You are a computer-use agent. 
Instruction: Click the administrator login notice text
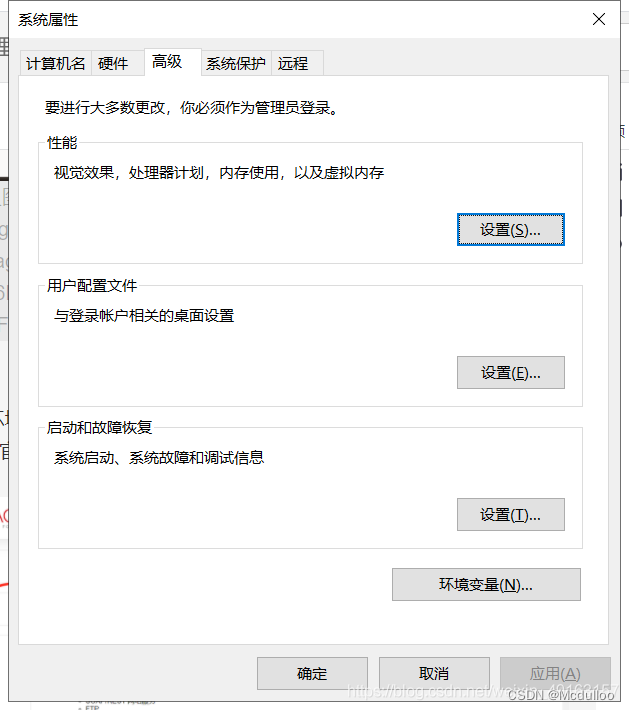[192, 108]
